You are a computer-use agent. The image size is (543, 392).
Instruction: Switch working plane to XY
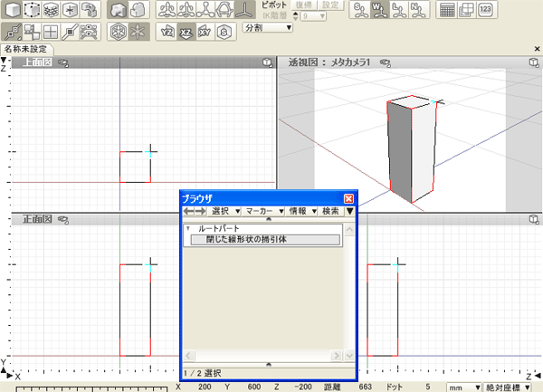205,33
